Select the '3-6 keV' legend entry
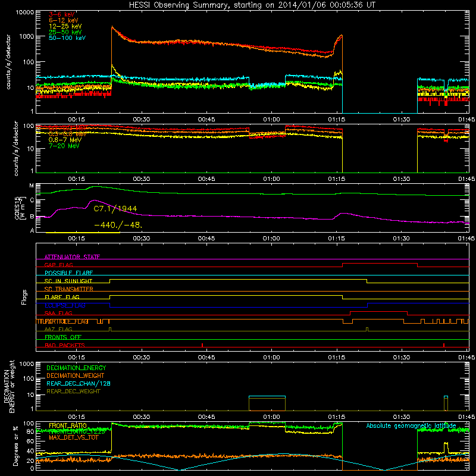Screen dimensions: 476x476 [x=62, y=14]
